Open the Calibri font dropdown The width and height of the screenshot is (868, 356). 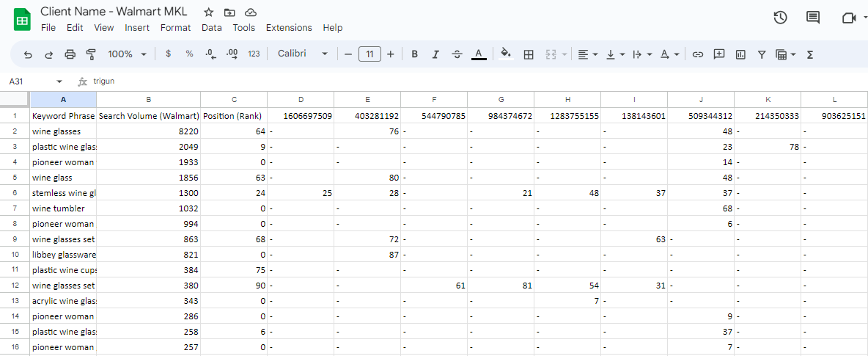303,54
